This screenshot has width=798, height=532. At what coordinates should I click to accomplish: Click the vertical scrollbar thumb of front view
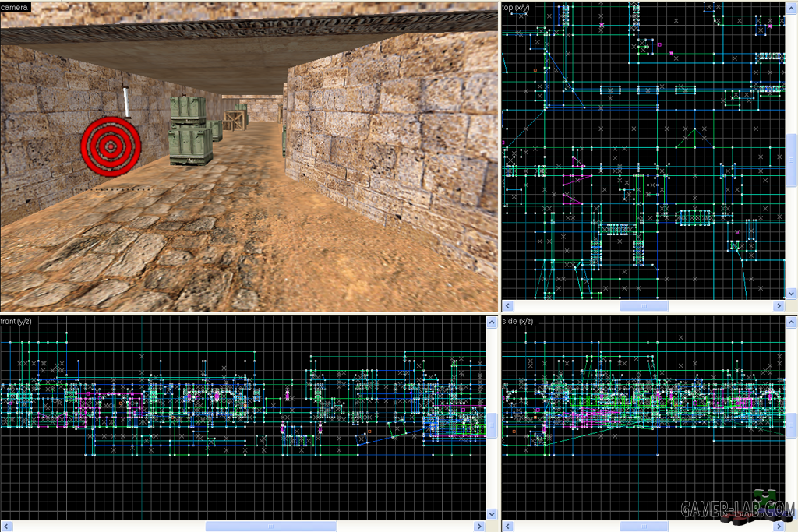pyautogui.click(x=492, y=425)
